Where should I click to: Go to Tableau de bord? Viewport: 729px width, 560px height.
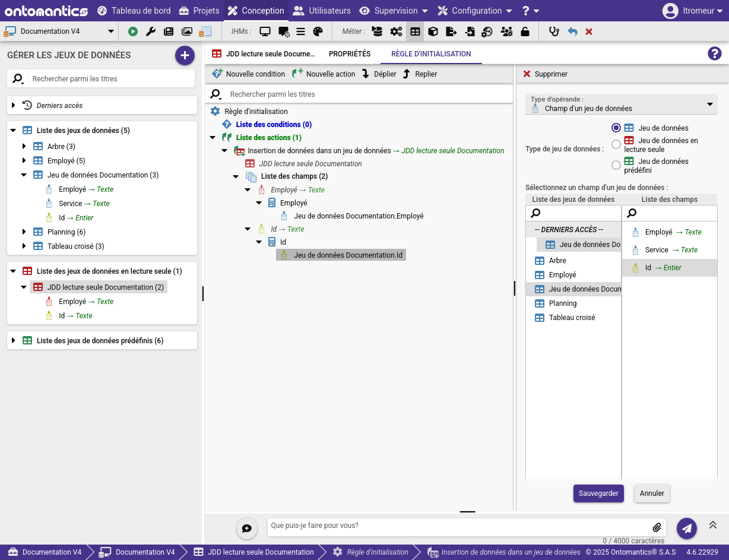(134, 11)
